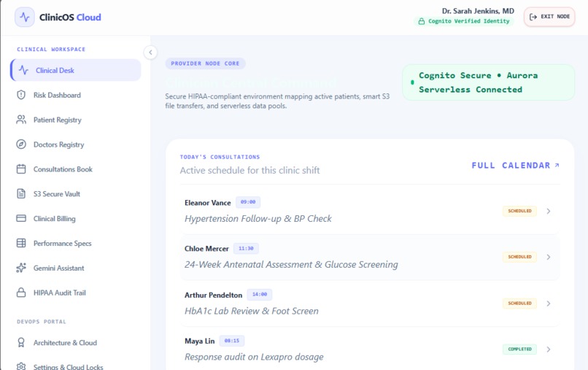Select patient name Chloe Mercer

pyautogui.click(x=206, y=248)
